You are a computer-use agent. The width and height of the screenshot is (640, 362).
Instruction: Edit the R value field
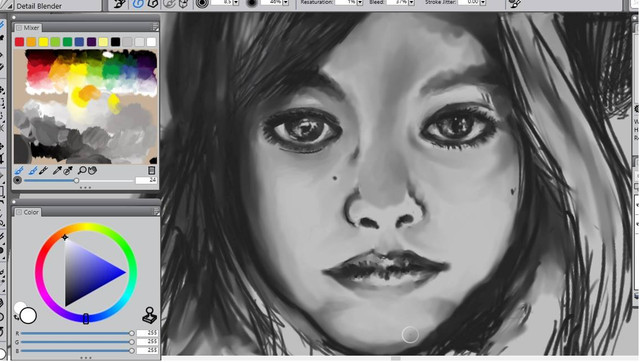(147, 333)
